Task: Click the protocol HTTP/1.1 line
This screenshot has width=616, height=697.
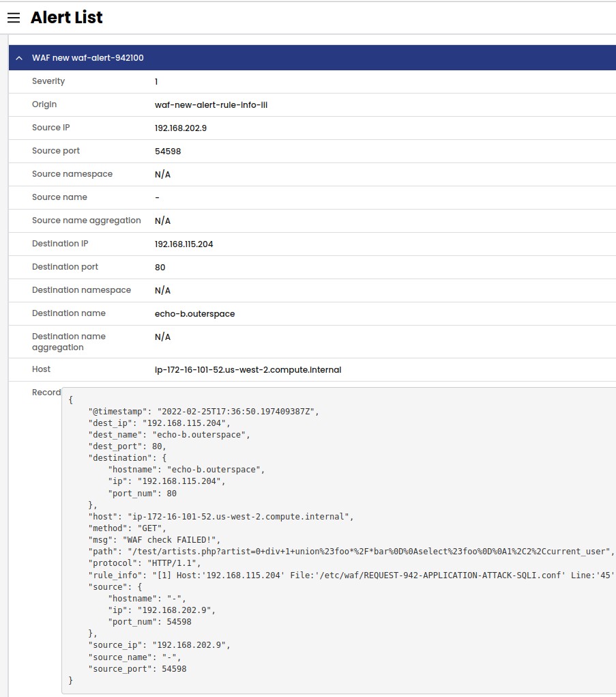Action: click(x=145, y=563)
